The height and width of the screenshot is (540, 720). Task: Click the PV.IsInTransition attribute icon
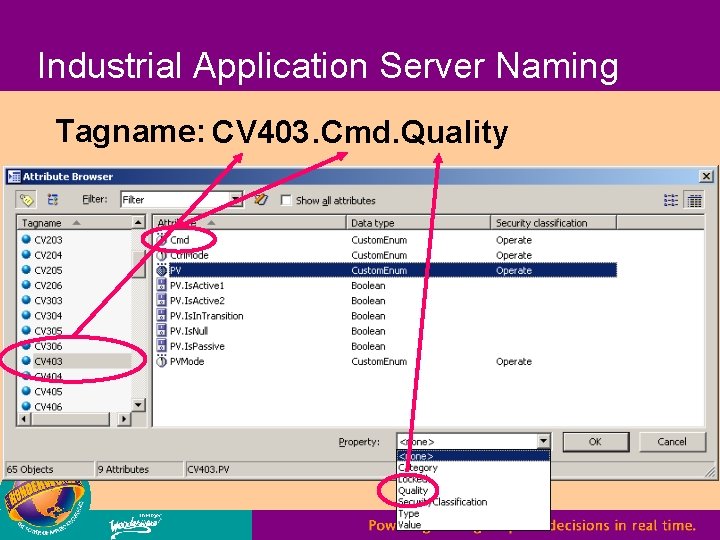pos(161,315)
